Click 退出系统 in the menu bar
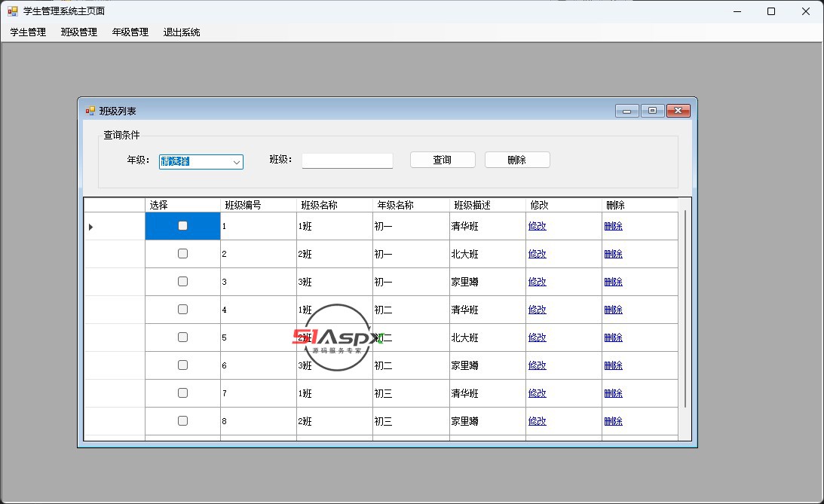Viewport: 824px width, 504px height. click(182, 32)
